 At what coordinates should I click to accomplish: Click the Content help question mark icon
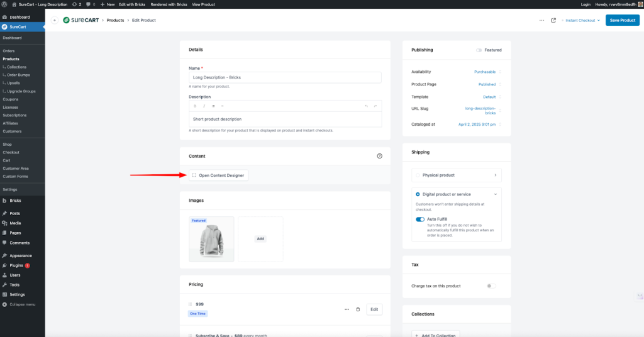pyautogui.click(x=379, y=156)
